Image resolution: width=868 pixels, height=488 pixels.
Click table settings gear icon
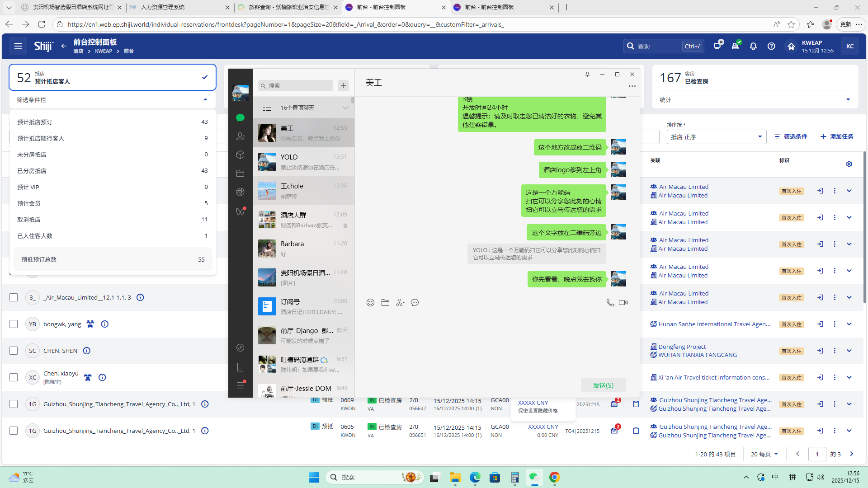click(849, 164)
